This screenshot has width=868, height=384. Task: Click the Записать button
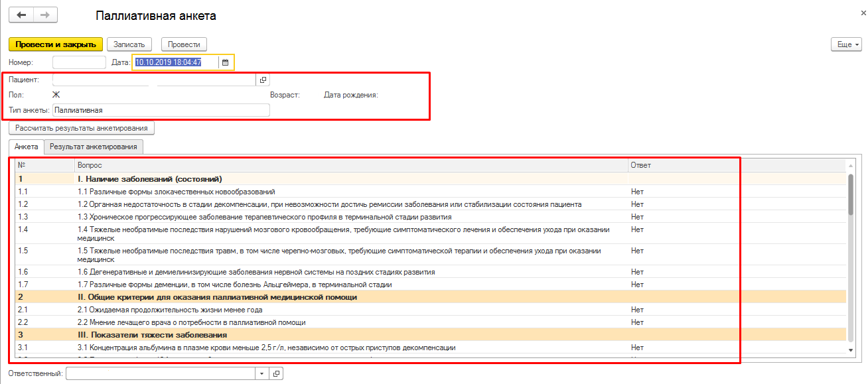tap(129, 44)
